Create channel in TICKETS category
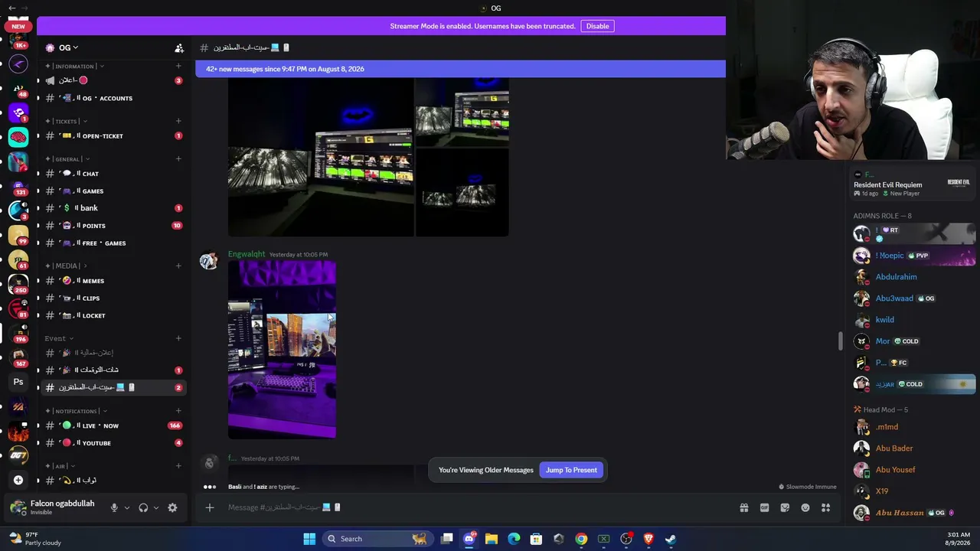The height and width of the screenshot is (551, 980). (x=178, y=121)
